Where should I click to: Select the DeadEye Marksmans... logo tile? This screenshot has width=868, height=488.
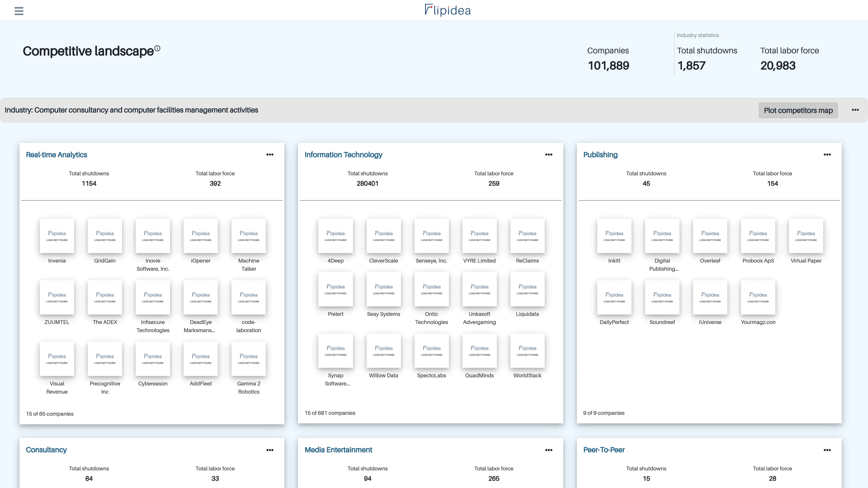(x=200, y=297)
